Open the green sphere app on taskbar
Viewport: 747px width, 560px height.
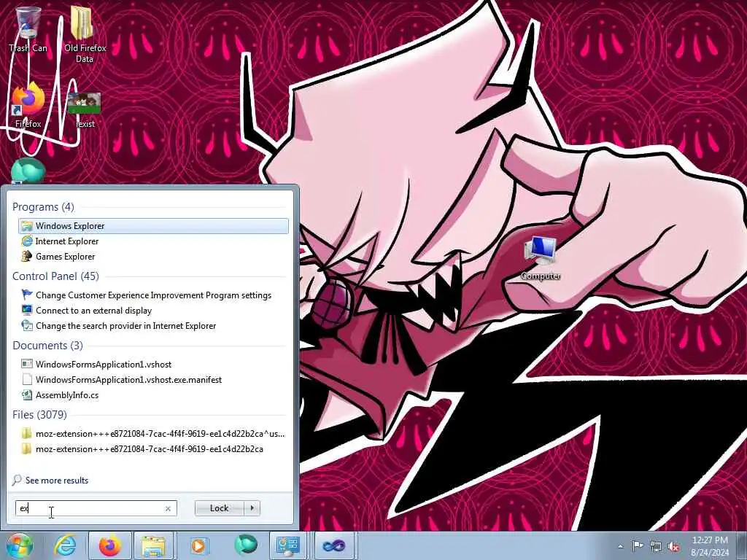(245, 545)
